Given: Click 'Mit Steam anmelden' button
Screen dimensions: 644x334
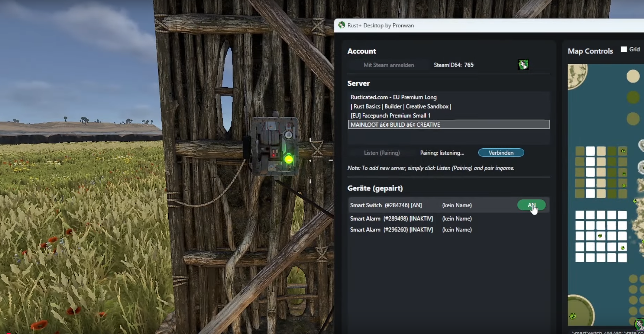Looking at the screenshot, I should coord(388,65).
